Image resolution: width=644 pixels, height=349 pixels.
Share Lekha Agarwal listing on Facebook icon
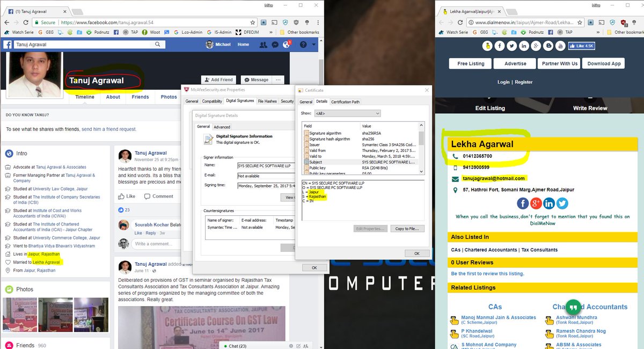click(523, 203)
